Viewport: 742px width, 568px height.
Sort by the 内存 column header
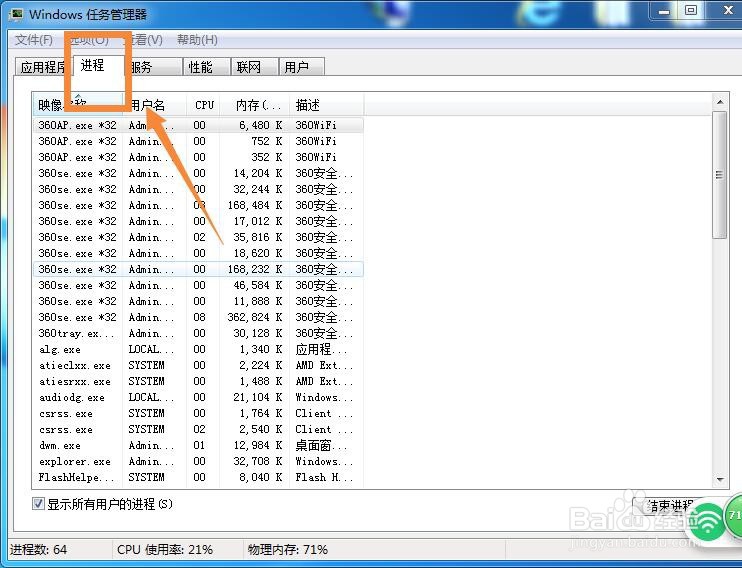(x=255, y=105)
